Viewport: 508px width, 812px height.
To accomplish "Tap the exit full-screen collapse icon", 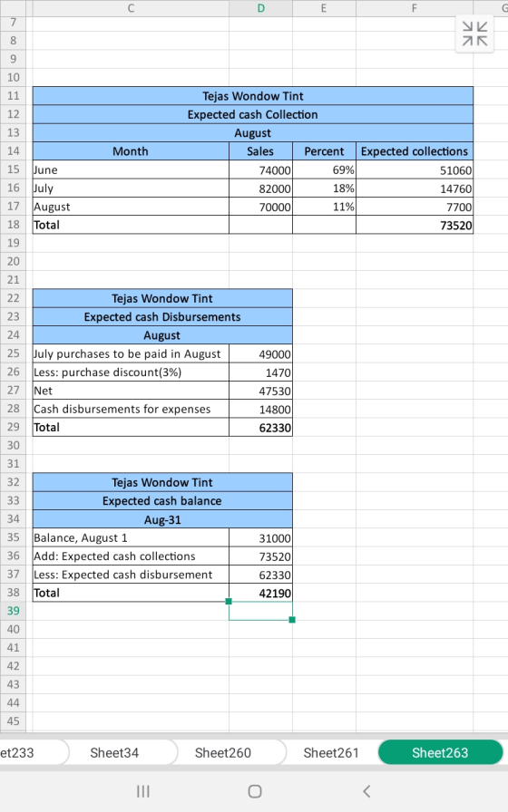I will (474, 34).
